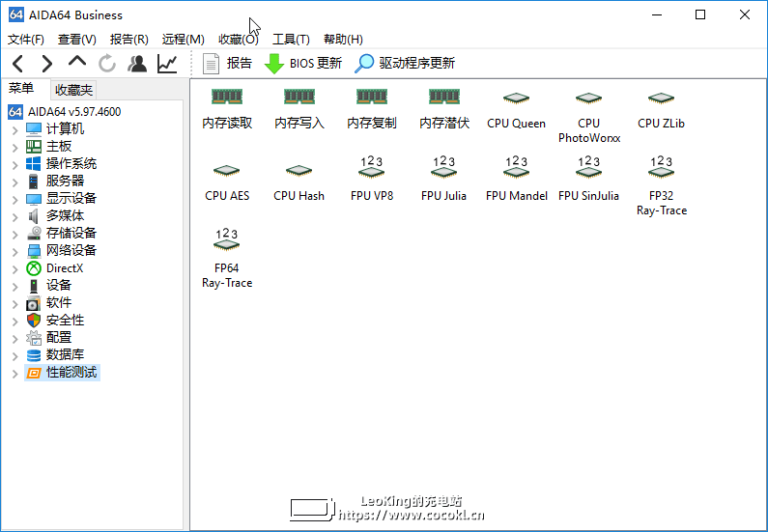Select the AIDA64 v5.97.4600 root tree item

pyautogui.click(x=65, y=112)
